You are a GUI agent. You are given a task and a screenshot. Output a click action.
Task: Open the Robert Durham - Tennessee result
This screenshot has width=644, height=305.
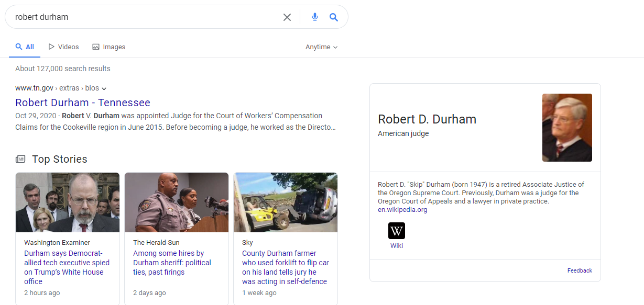tap(83, 103)
